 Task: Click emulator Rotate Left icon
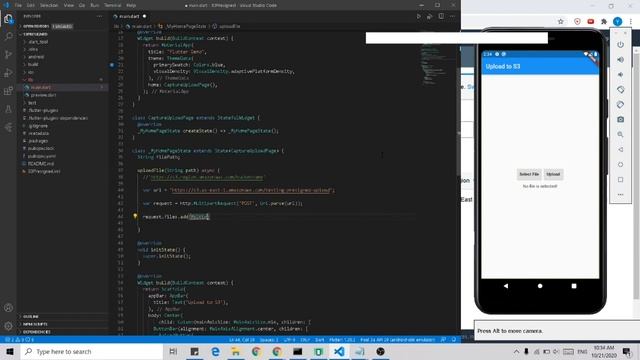tap(620, 89)
